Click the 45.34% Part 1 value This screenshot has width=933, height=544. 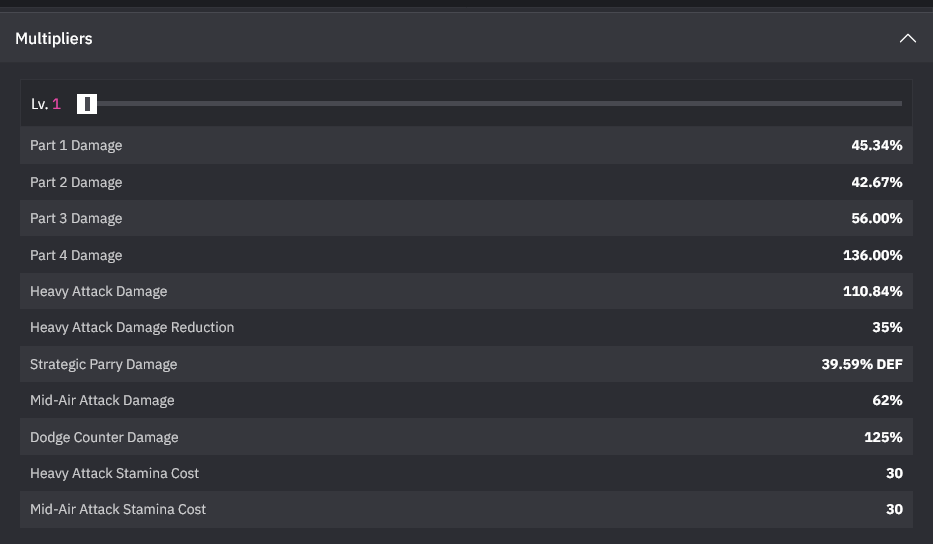click(876, 145)
